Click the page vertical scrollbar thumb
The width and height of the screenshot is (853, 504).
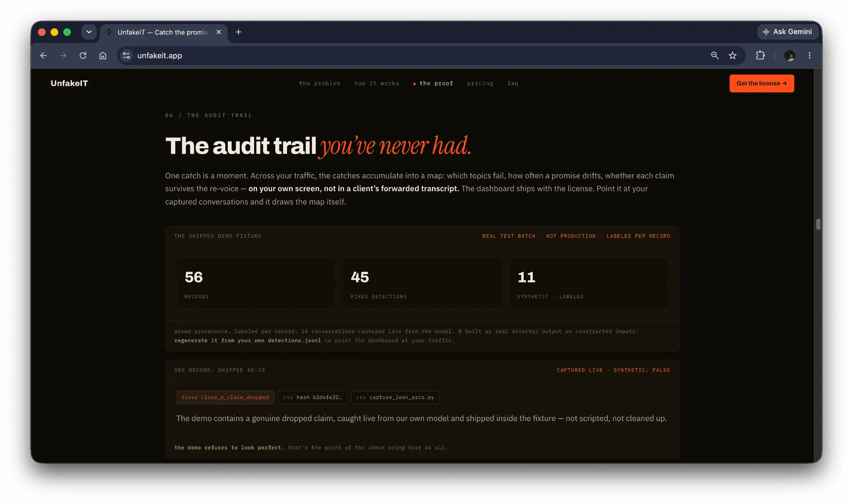click(x=818, y=225)
